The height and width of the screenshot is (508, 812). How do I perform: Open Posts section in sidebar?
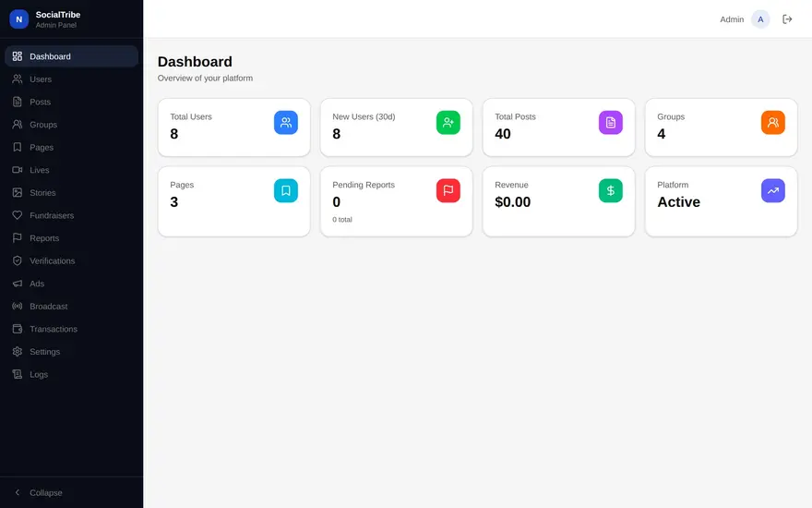(x=71, y=102)
